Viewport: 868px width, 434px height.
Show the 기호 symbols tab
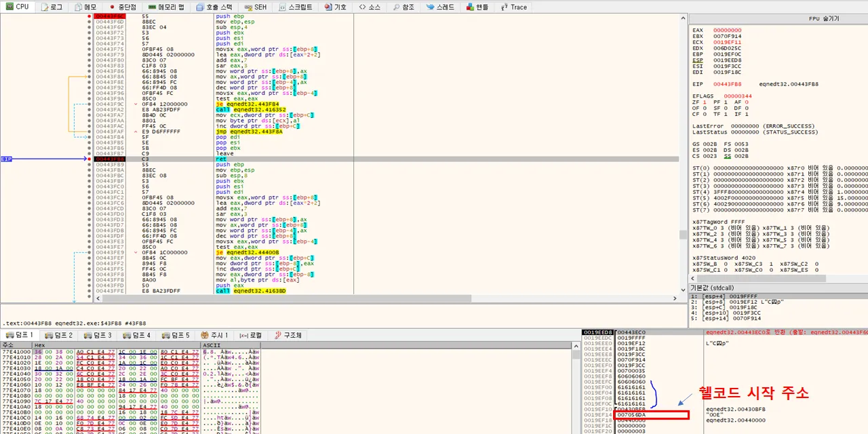pos(335,7)
